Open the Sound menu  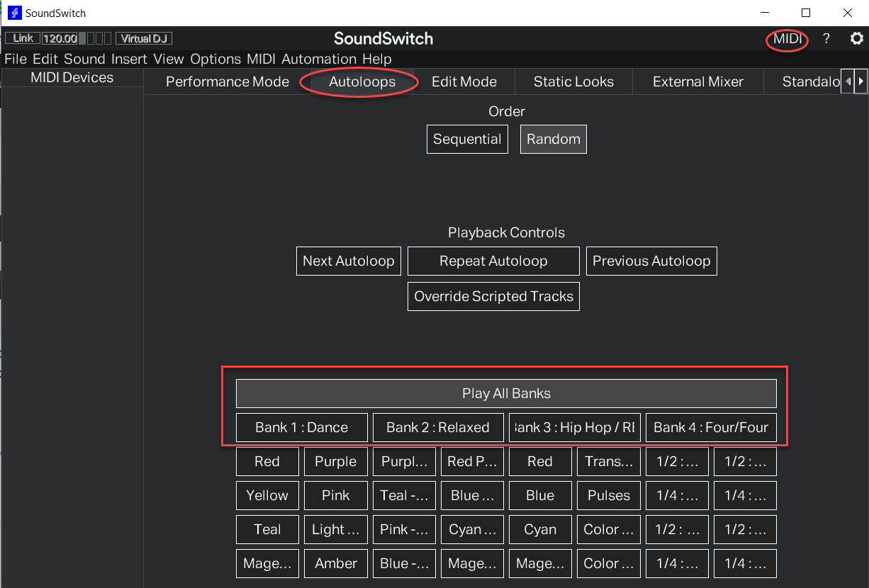click(84, 59)
